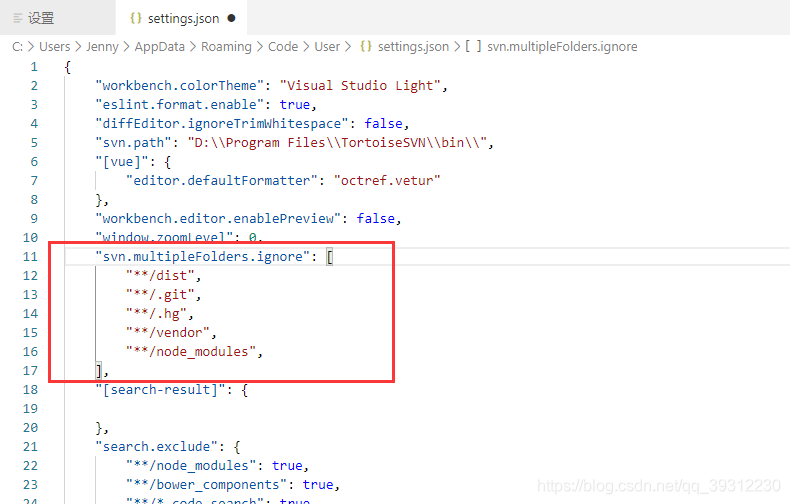Click the closing bracket on line 17

(99, 371)
